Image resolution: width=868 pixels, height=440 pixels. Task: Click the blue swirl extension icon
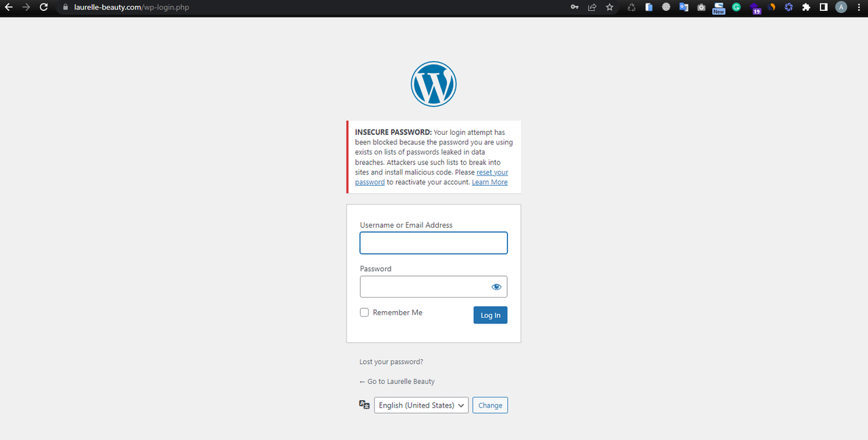click(789, 7)
